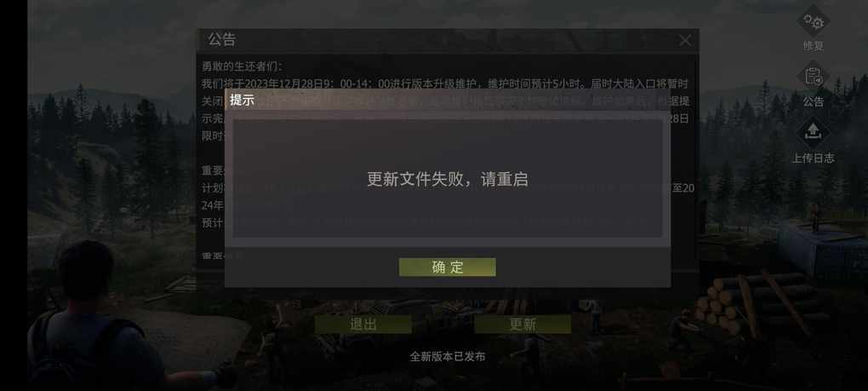
Task: Click the 2023年12月28日 maintenance notice line
Action: [x=444, y=83]
